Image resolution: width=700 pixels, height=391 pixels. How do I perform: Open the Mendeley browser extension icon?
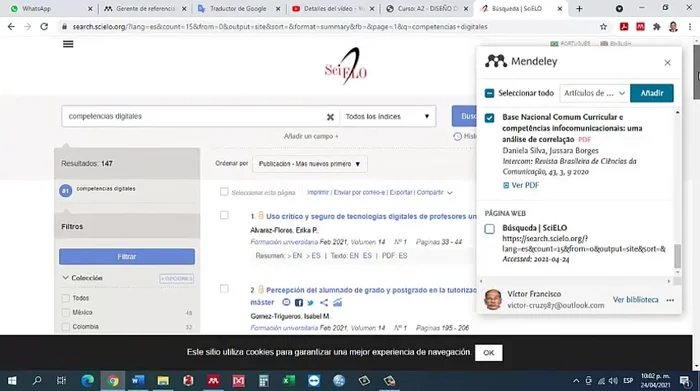[x=640, y=27]
